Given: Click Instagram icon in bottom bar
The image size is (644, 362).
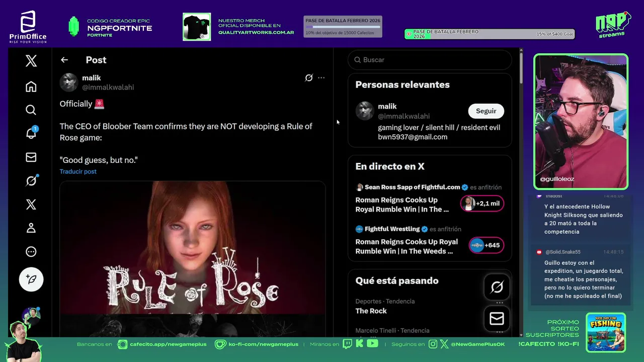Looking at the screenshot, I should pos(433,344).
